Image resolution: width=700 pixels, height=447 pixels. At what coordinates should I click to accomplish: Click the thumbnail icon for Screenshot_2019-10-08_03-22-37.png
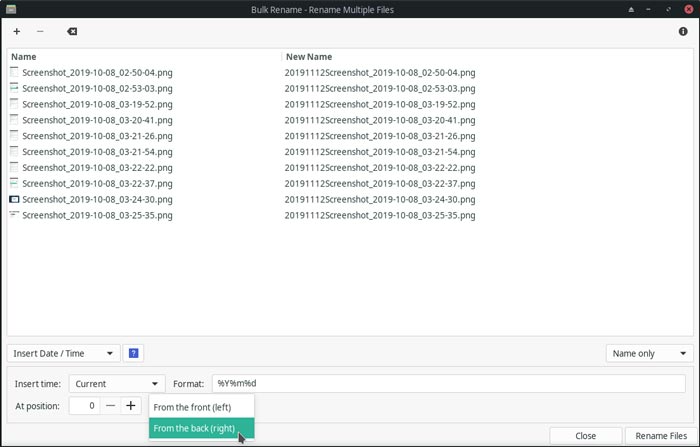(14, 183)
